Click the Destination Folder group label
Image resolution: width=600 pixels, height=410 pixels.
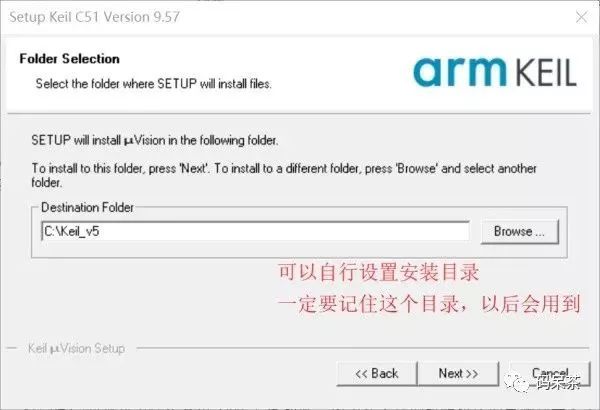coord(87,207)
